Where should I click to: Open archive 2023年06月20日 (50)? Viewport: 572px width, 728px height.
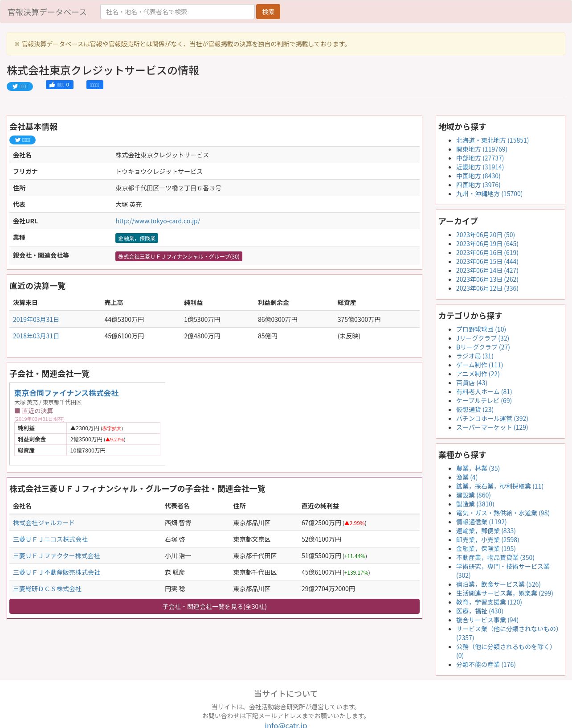pyautogui.click(x=485, y=235)
